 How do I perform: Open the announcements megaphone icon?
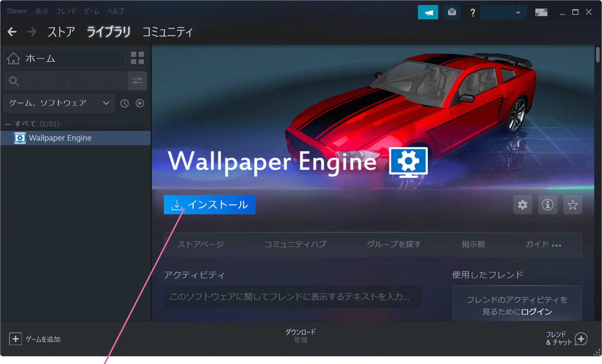(x=428, y=12)
